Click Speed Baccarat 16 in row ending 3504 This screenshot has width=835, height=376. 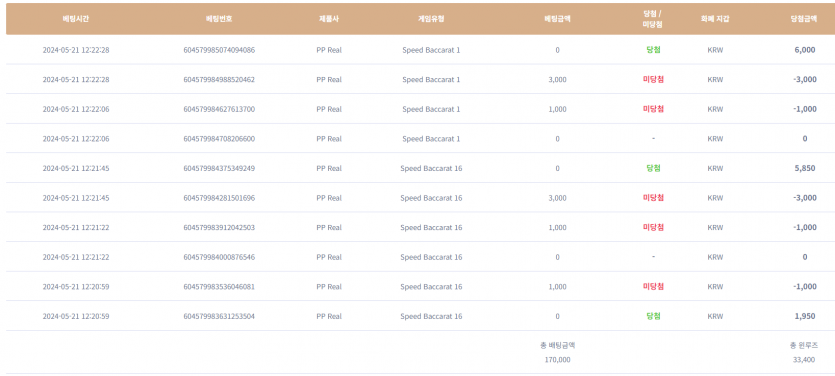431,316
